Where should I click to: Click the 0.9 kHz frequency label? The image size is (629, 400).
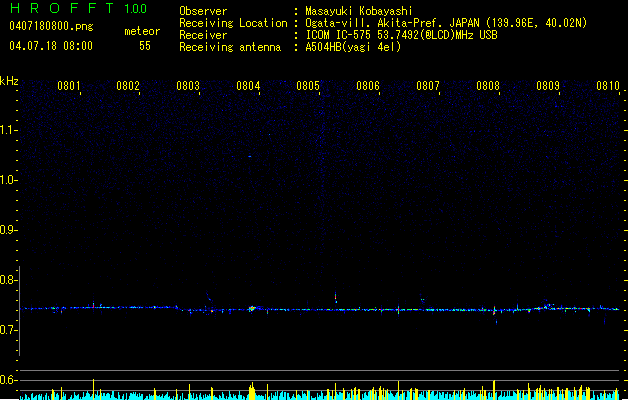[8, 230]
